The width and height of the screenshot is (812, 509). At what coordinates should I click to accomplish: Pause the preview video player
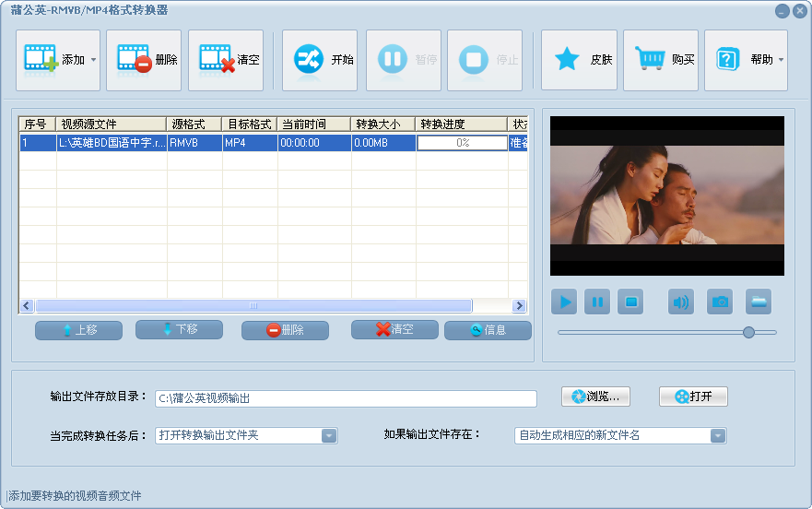pos(597,302)
